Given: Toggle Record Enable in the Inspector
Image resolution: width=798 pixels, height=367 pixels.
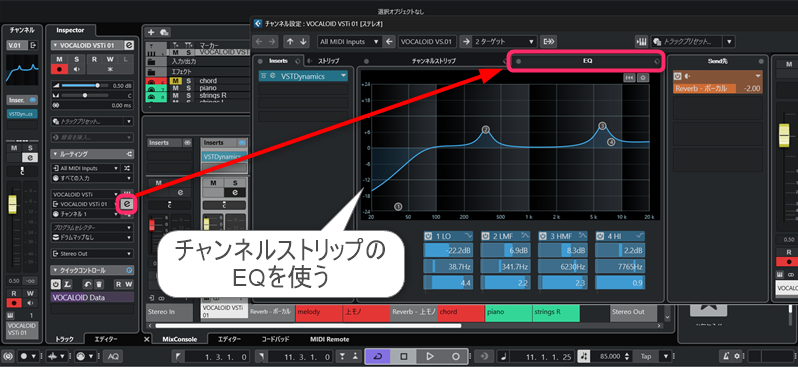Looking at the screenshot, I should pyautogui.click(x=60, y=69).
